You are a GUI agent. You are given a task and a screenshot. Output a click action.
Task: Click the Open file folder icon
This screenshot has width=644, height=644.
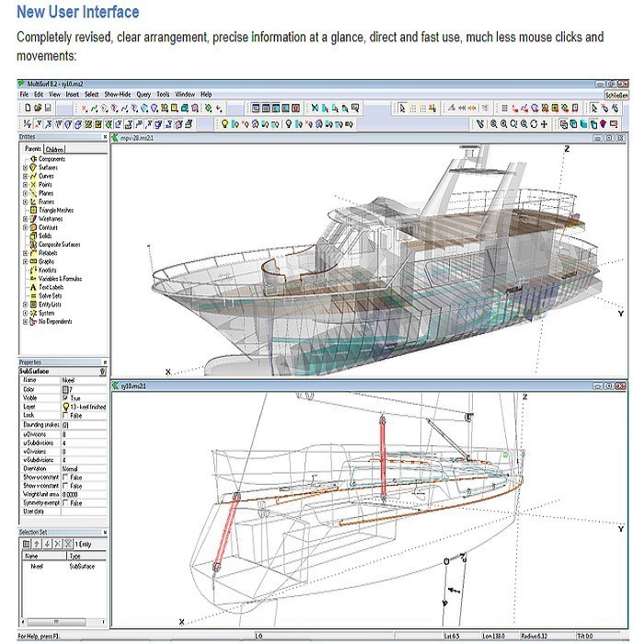click(x=38, y=108)
